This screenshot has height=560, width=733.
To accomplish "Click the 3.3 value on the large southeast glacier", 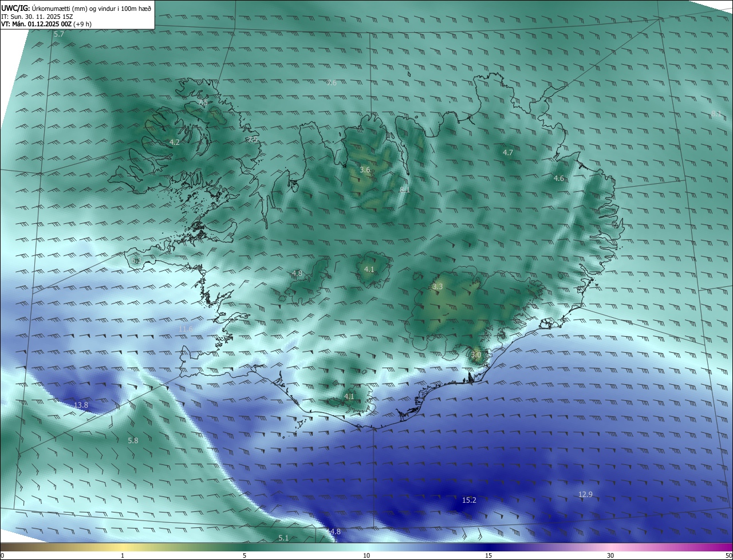I will [x=438, y=286].
